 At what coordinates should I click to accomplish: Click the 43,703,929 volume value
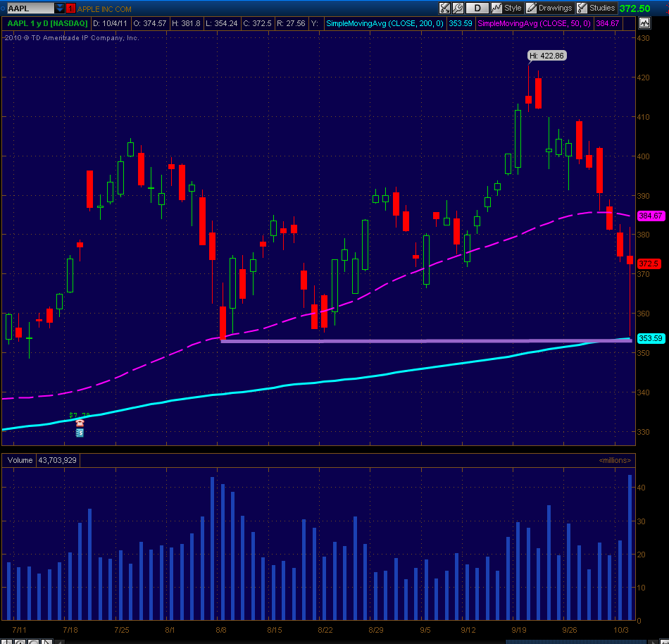tap(57, 460)
